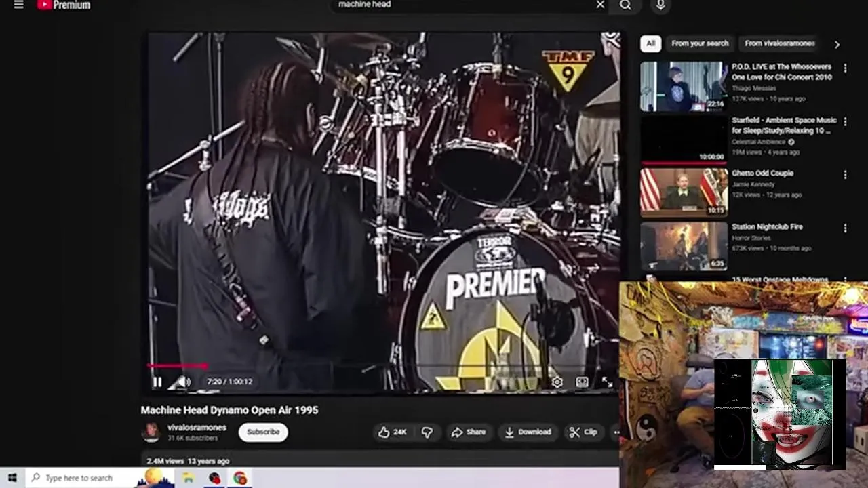Open the red-black app icon on taskbar
This screenshot has width=868, height=488.
[214, 478]
